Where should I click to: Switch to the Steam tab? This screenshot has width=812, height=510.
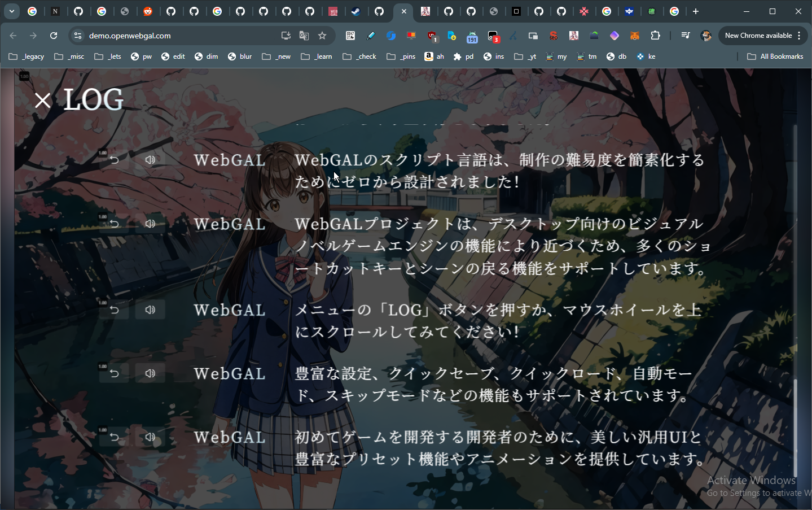(x=356, y=11)
